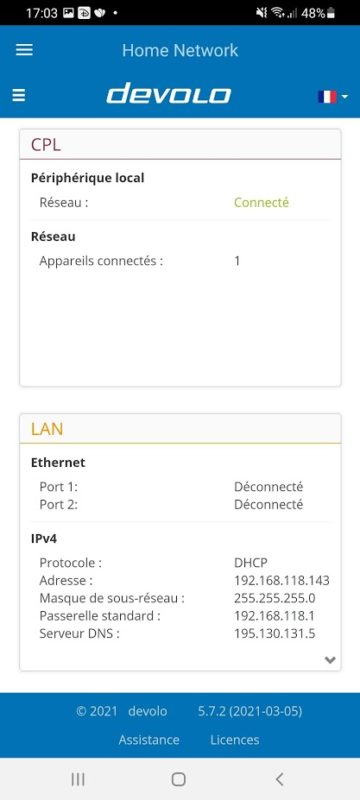The image size is (360, 800).
Task: Select the LAN panel header
Action: (180, 429)
